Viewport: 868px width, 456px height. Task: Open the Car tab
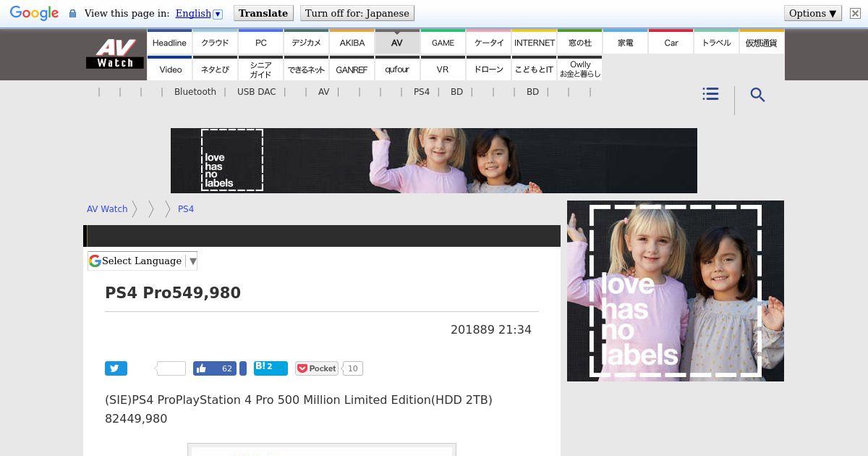click(x=671, y=43)
